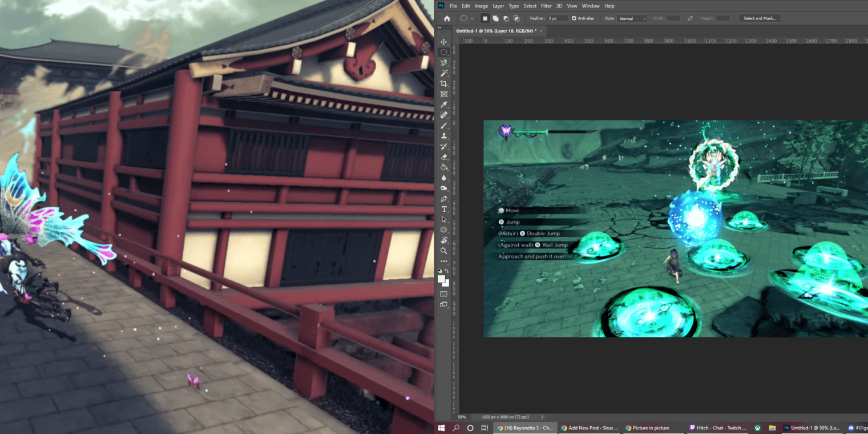Select the Rotate View tool
The image size is (868, 434).
point(444,240)
